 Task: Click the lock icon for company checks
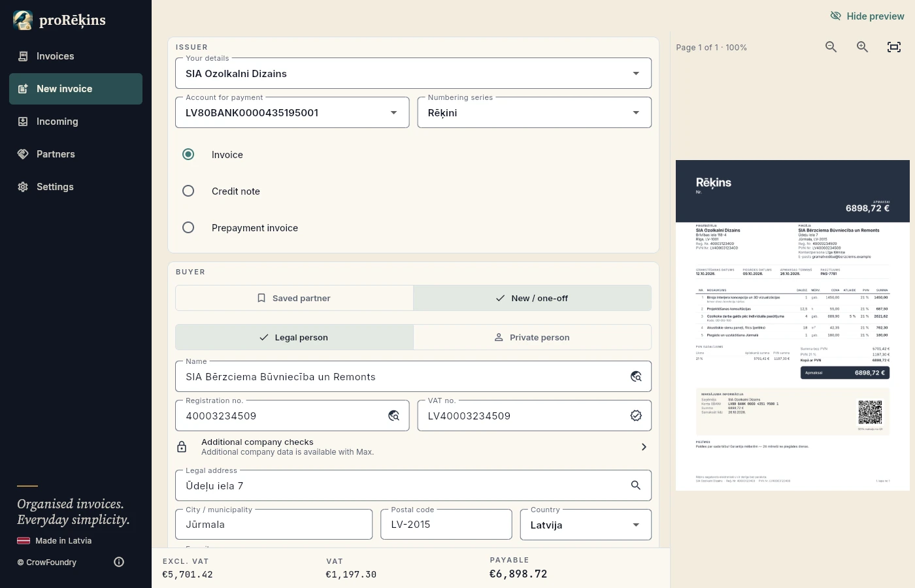[182, 447]
